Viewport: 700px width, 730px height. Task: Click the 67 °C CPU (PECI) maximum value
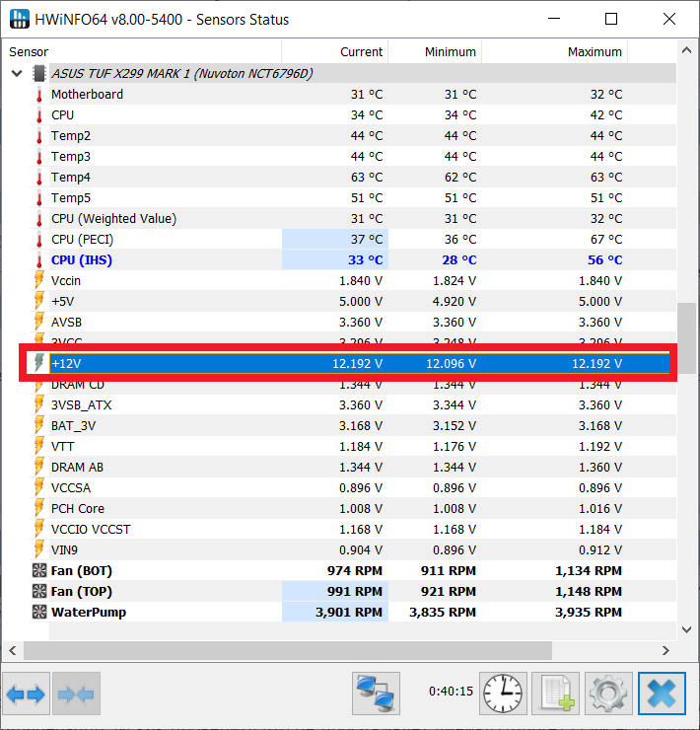606,240
